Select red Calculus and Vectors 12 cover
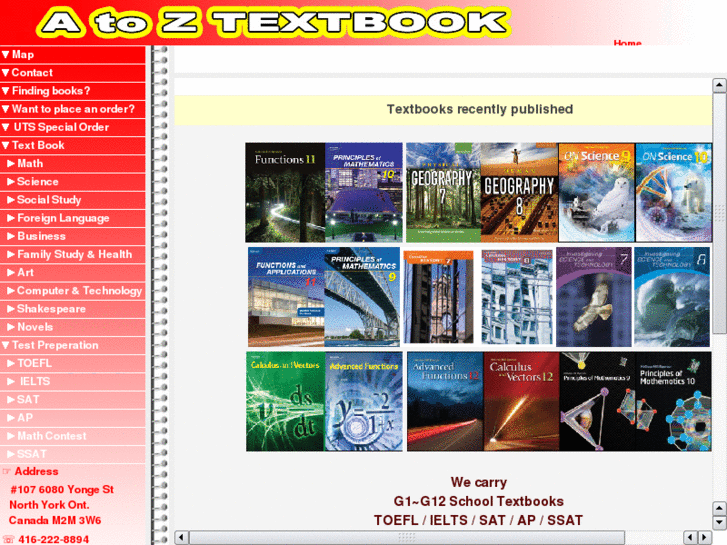The image size is (727, 545). coord(522,401)
